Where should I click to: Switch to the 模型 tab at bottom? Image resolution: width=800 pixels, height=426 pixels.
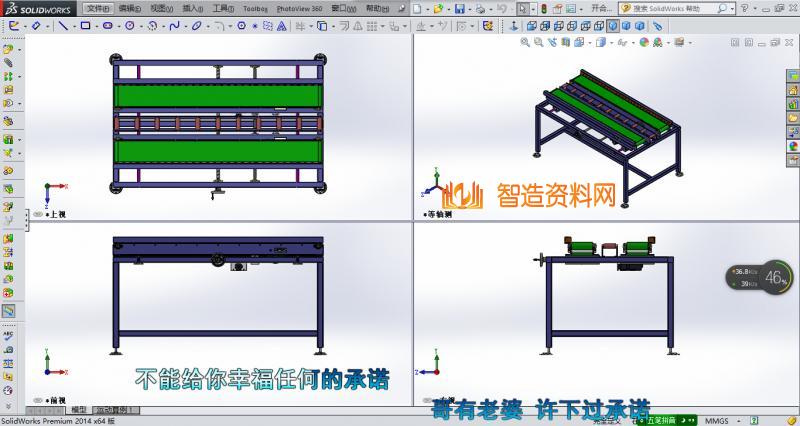coord(77,410)
